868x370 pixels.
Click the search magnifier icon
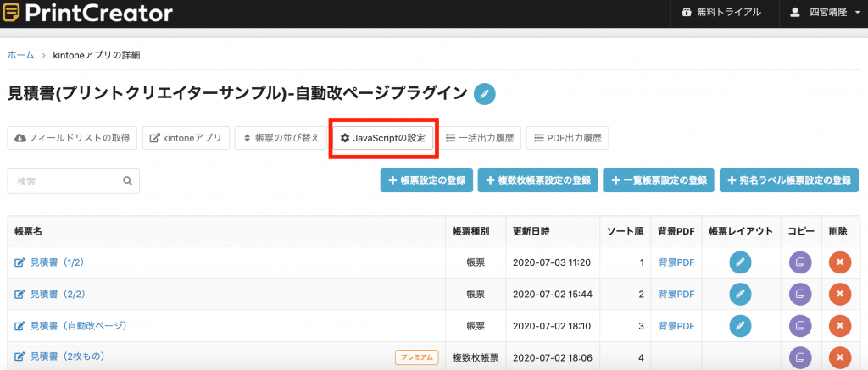127,181
